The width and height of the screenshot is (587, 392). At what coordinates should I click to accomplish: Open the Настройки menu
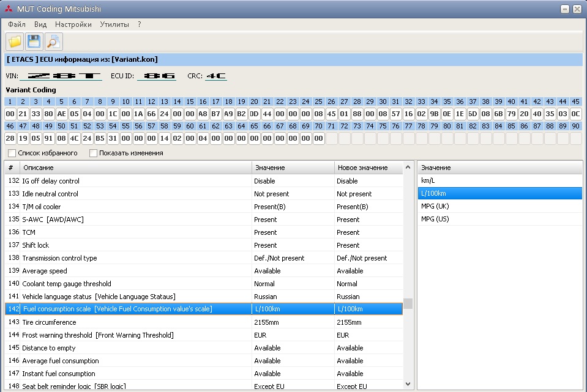click(x=73, y=24)
